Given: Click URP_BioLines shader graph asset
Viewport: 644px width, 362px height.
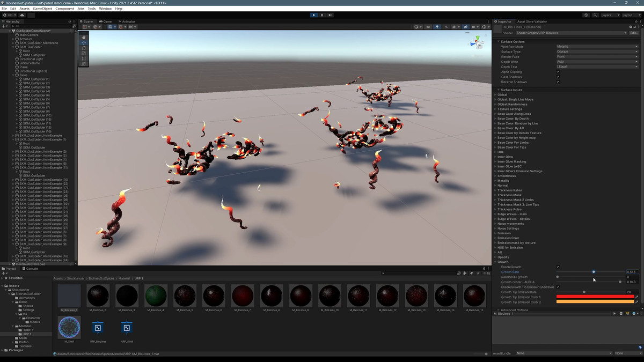Looking at the screenshot, I should coord(98,328).
